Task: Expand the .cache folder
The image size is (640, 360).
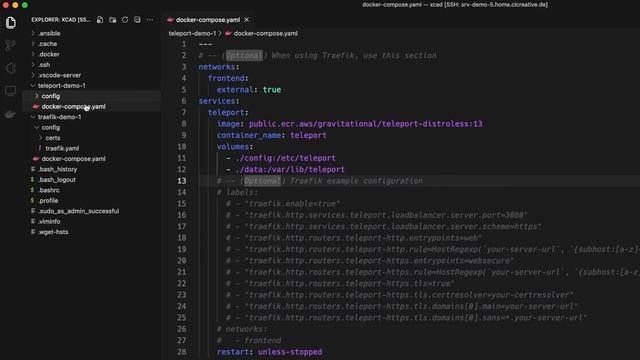Action: point(48,44)
